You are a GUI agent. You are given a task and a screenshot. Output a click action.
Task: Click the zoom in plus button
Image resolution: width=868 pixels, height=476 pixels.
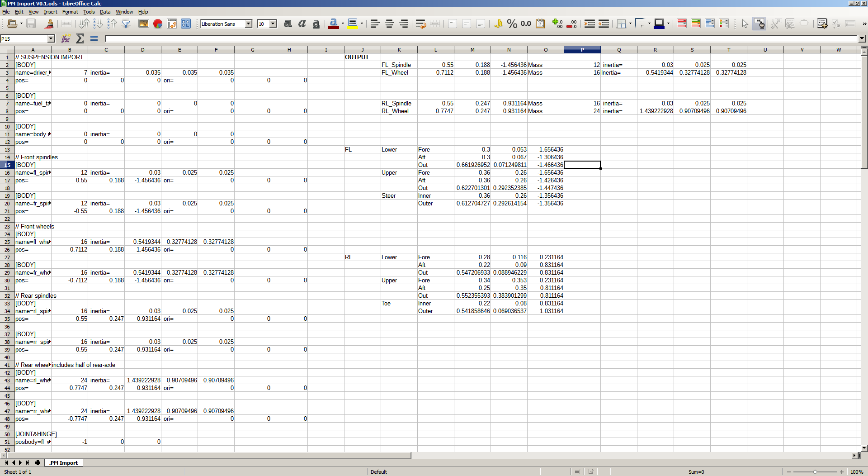click(842, 472)
